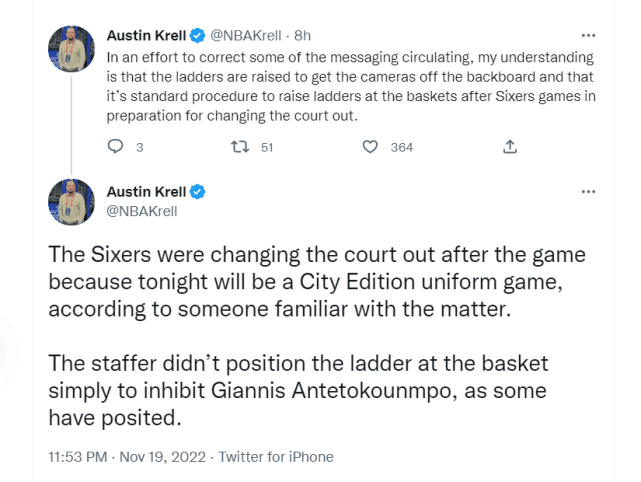Open Austin Krell profile name in first tweet
The width and height of the screenshot is (641, 482).
click(x=147, y=36)
